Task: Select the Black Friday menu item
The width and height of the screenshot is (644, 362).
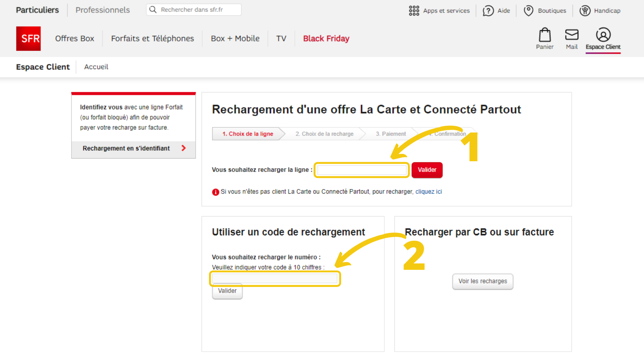Action: [x=326, y=39]
